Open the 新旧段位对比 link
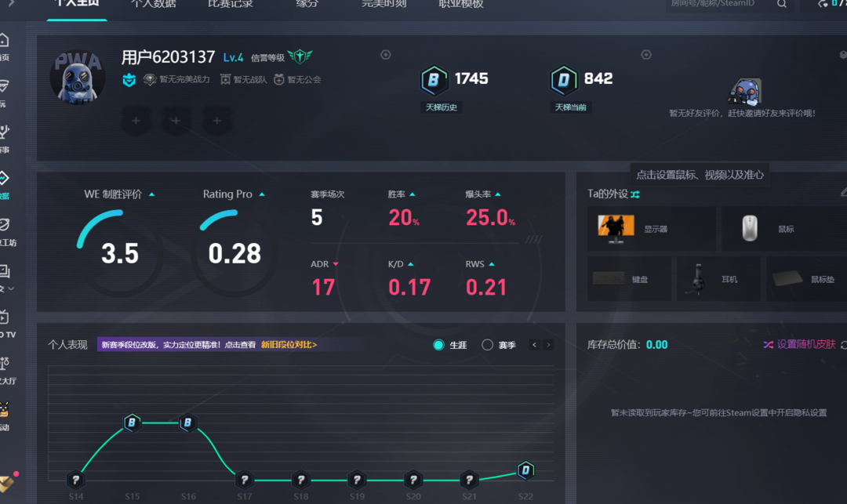 [x=289, y=345]
